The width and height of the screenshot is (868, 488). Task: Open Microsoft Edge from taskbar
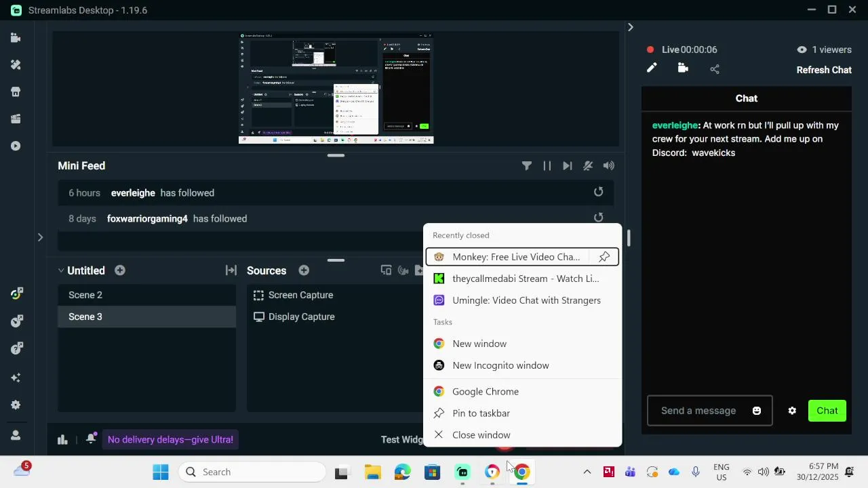tap(403, 472)
